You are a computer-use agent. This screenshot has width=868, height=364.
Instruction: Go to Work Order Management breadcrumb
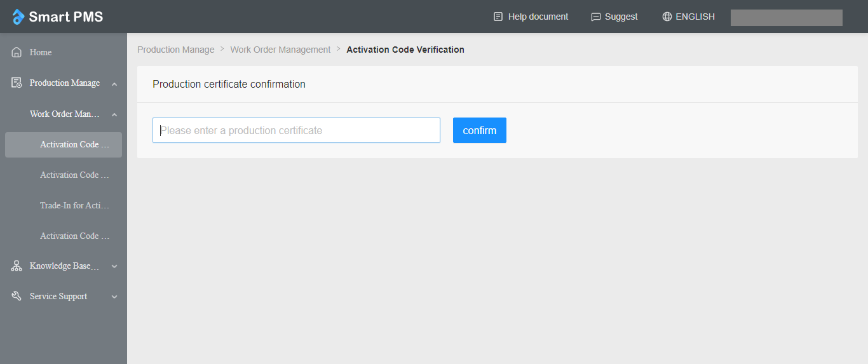click(x=280, y=50)
